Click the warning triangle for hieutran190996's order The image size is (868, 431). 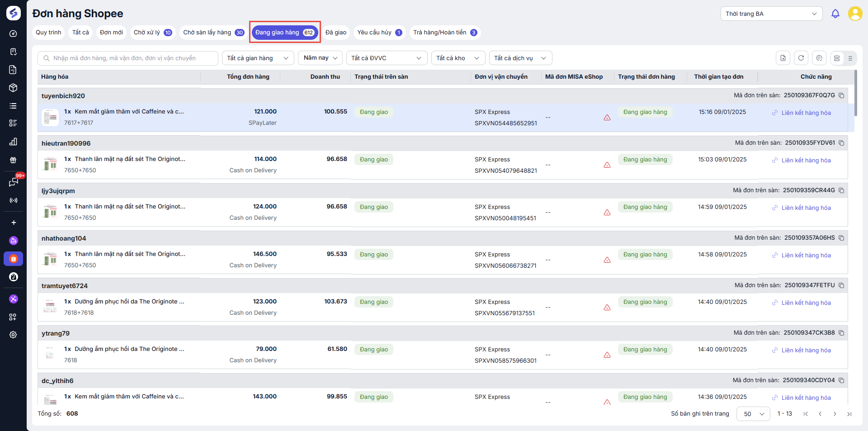(607, 165)
